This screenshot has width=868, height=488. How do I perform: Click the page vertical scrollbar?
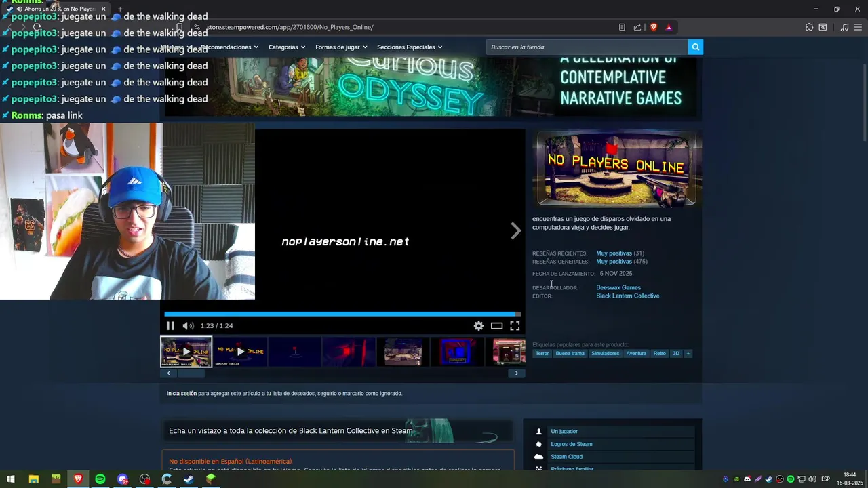(864, 102)
